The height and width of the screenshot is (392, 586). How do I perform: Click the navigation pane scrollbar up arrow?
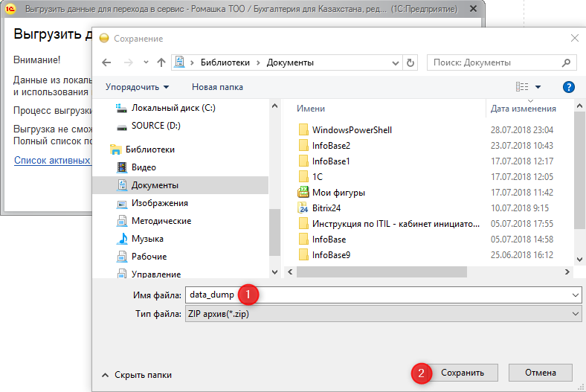click(x=274, y=106)
